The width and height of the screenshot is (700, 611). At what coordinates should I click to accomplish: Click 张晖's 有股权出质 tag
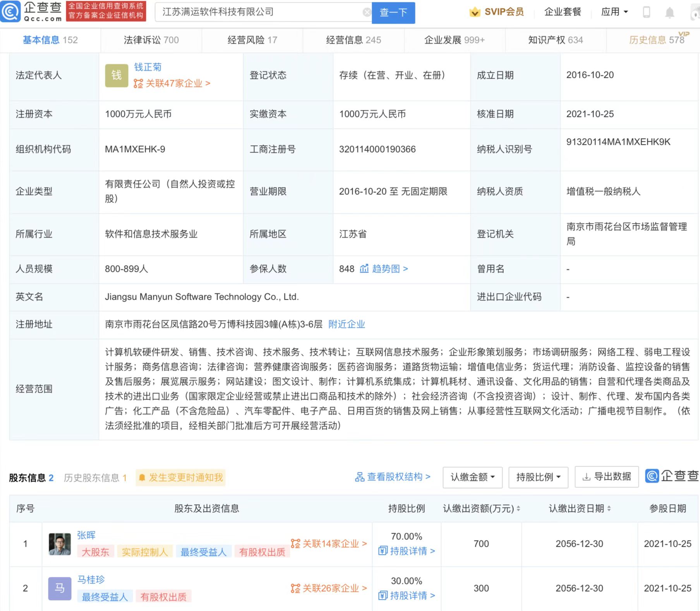click(262, 552)
